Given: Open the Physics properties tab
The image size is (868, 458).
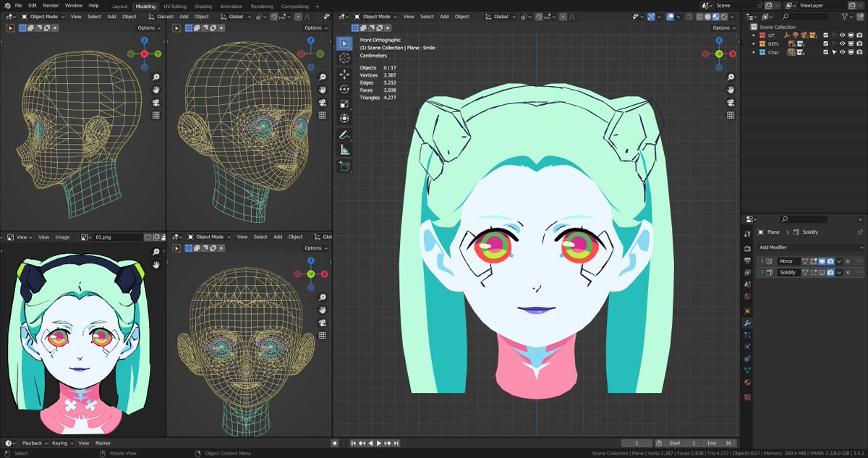Looking at the screenshot, I should [x=748, y=347].
